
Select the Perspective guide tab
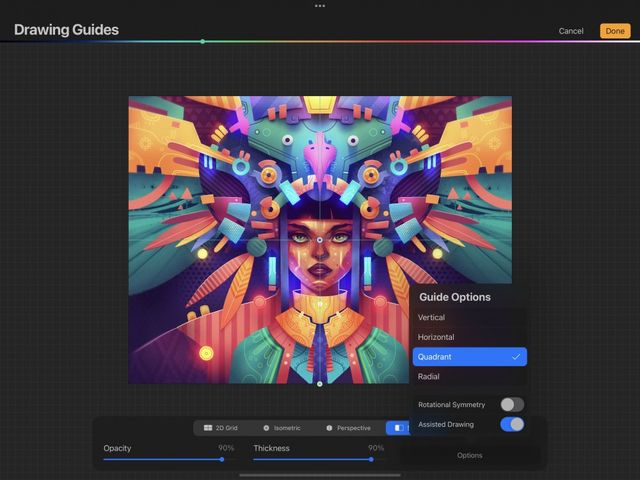click(349, 428)
